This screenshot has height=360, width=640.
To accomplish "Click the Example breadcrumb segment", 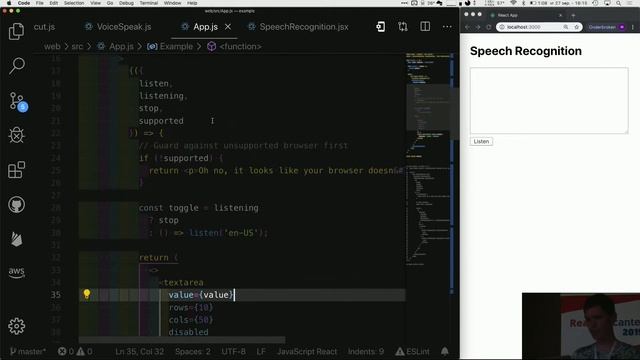I will (x=170, y=47).
